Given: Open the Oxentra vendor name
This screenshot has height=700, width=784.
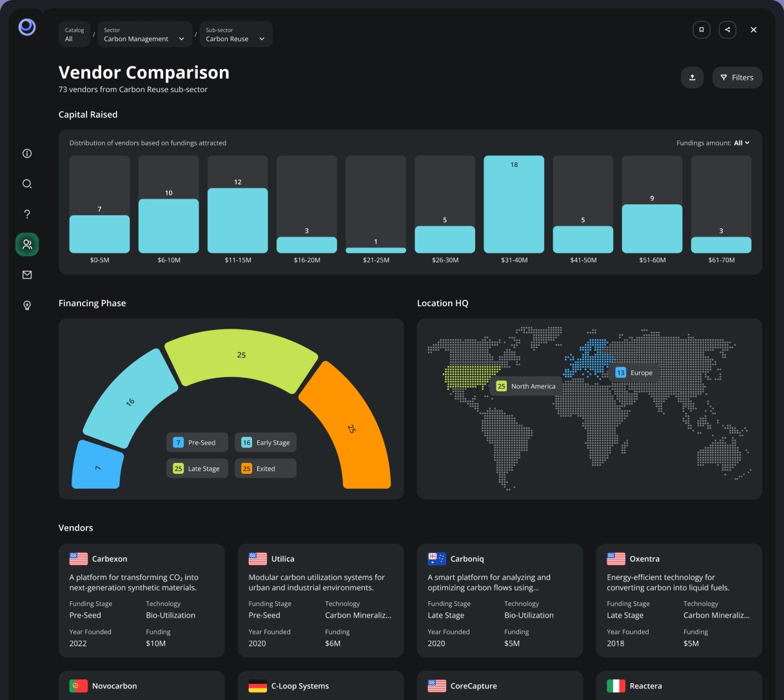Looking at the screenshot, I should pos(645,559).
